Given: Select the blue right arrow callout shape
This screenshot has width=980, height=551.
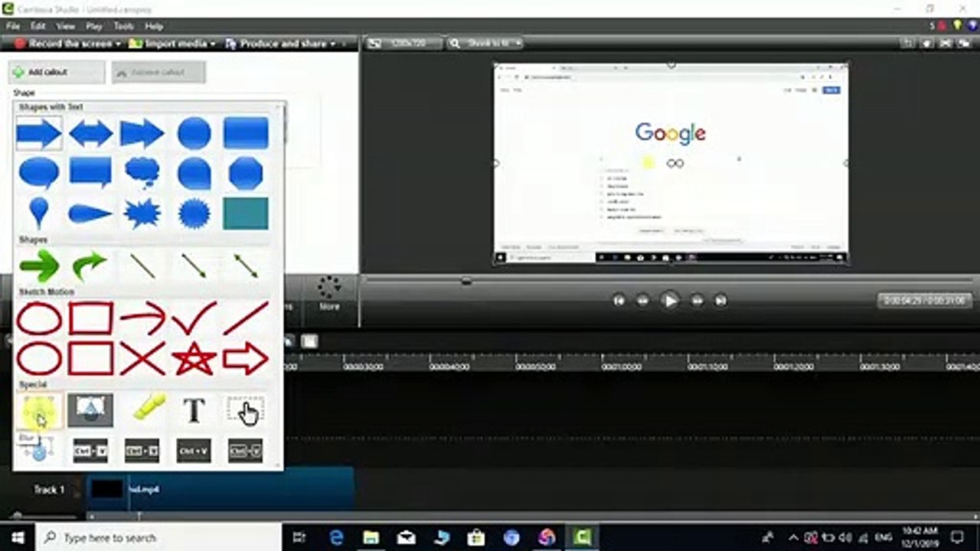Looking at the screenshot, I should click(38, 134).
